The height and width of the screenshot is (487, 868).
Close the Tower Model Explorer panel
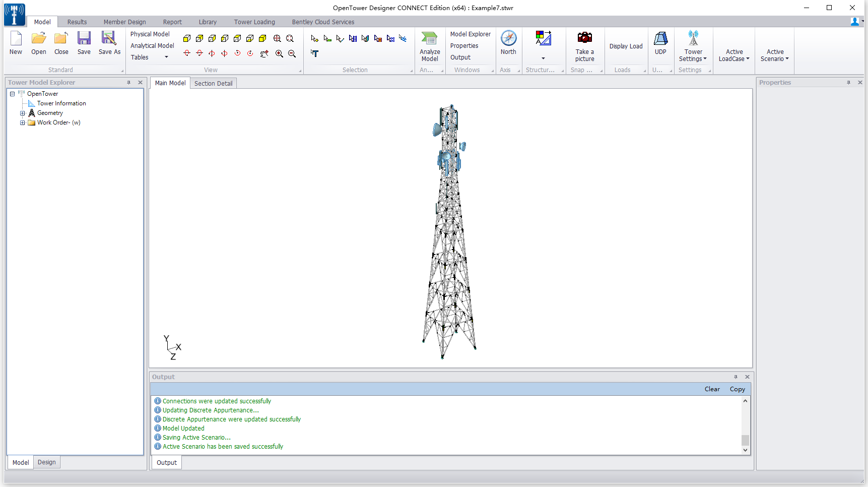point(140,82)
